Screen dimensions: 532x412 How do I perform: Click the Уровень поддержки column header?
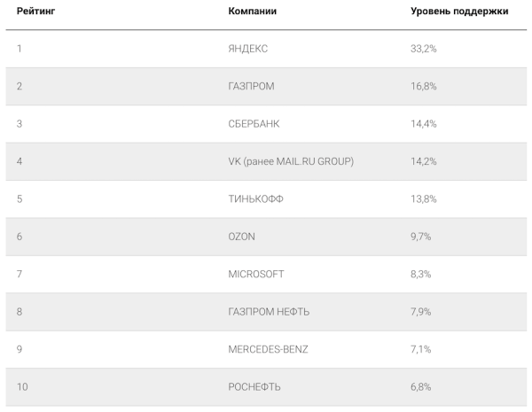(458, 12)
